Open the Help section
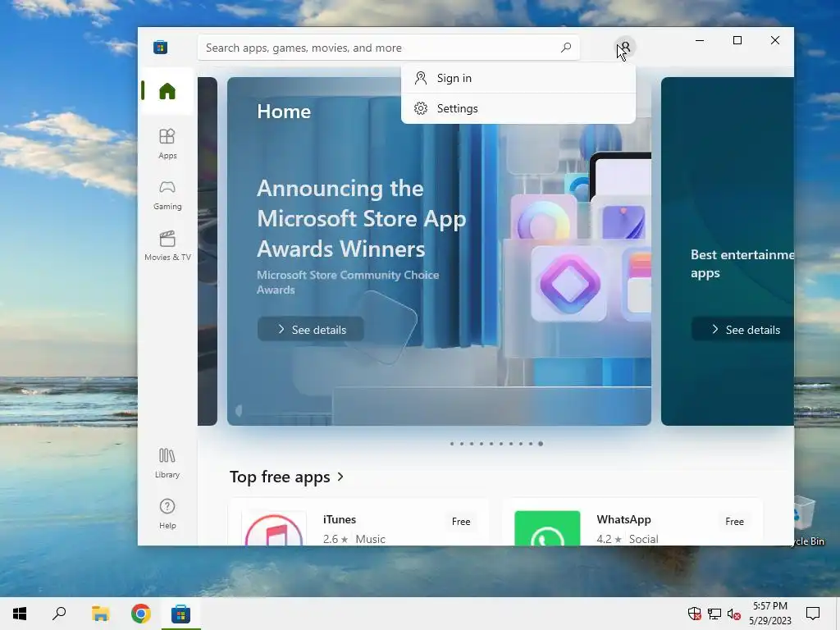The width and height of the screenshot is (840, 630). (167, 514)
